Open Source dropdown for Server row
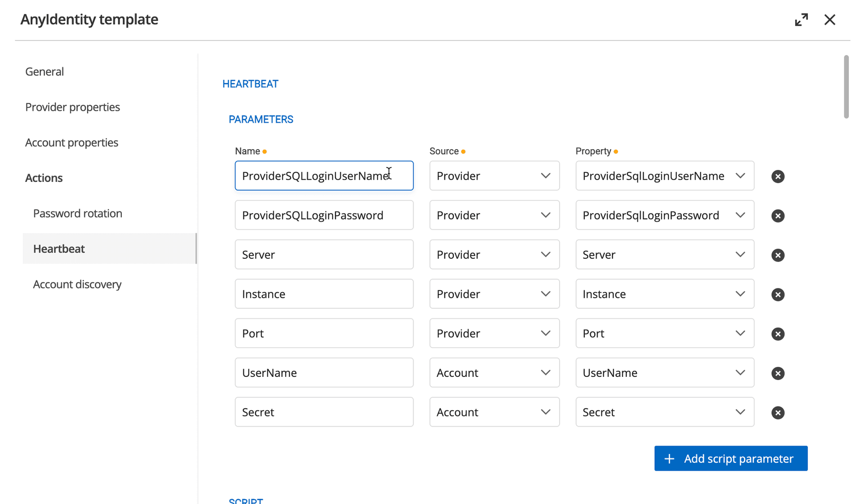This screenshot has width=863, height=504. pos(494,255)
